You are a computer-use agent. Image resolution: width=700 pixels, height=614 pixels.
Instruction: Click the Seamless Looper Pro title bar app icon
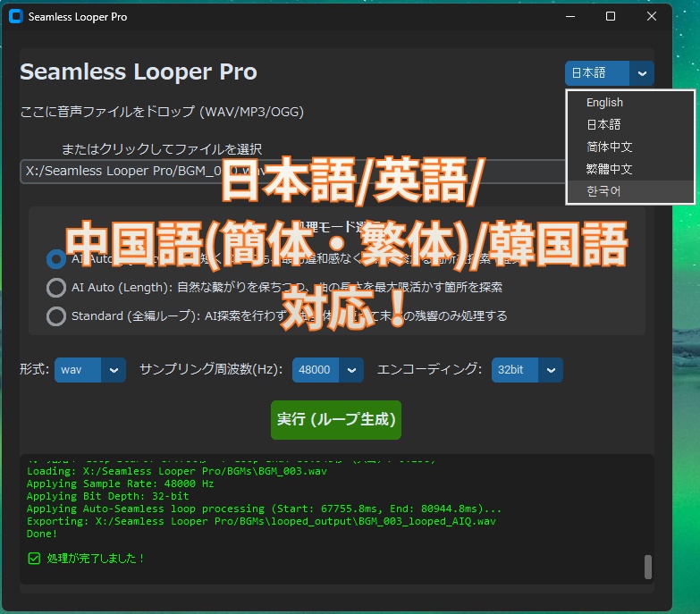pyautogui.click(x=15, y=16)
